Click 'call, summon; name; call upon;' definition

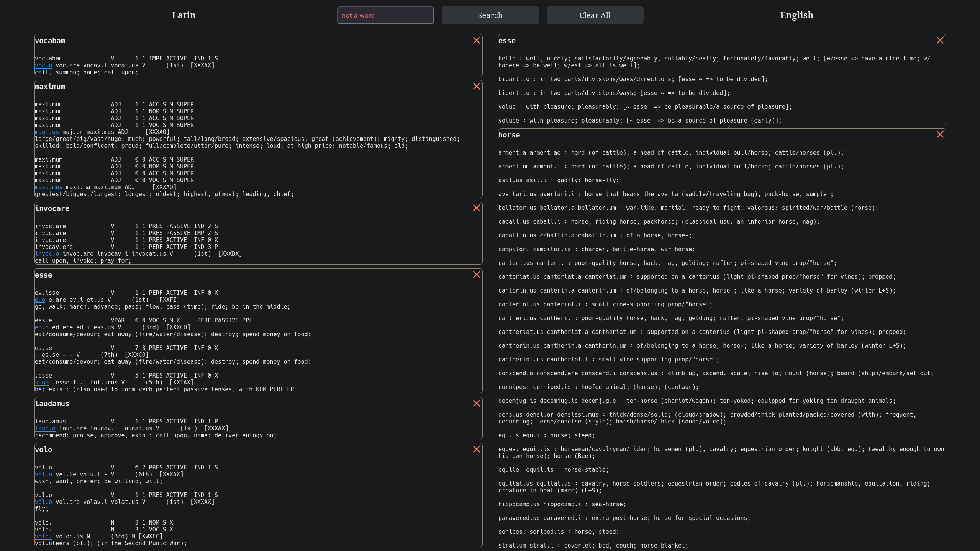pos(87,72)
